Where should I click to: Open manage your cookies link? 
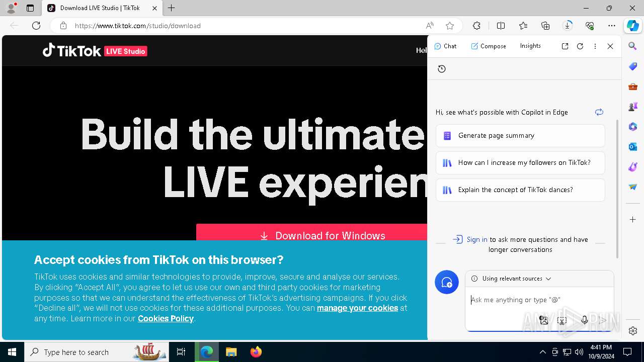click(x=357, y=308)
